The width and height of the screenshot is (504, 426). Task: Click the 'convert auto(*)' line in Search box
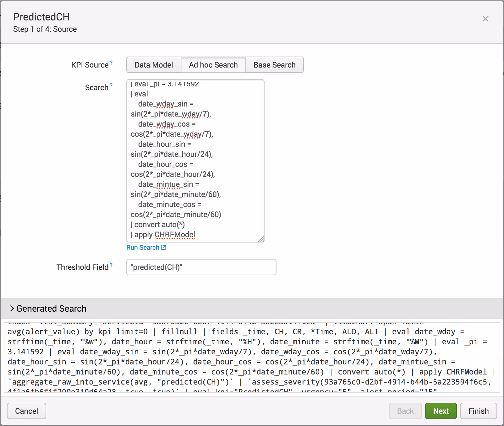click(159, 225)
